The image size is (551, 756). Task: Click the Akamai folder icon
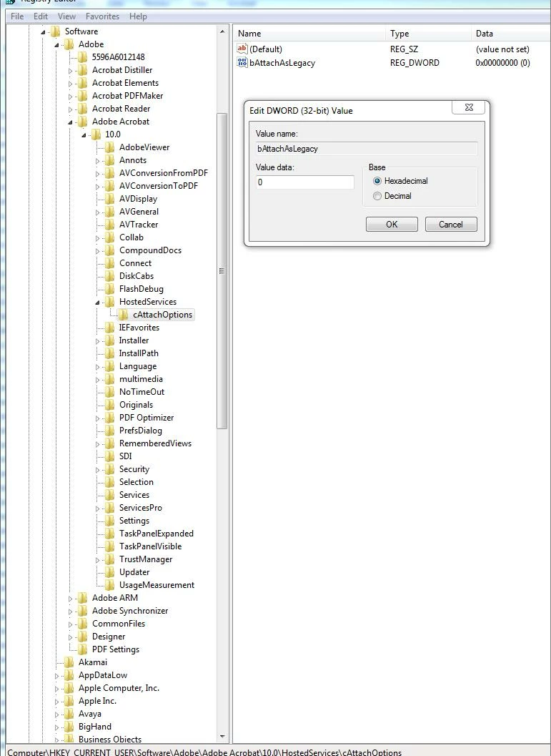click(69, 662)
